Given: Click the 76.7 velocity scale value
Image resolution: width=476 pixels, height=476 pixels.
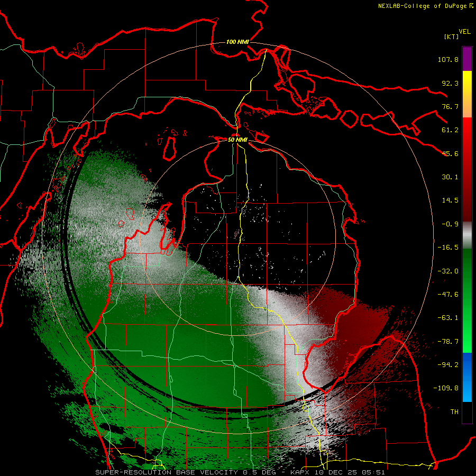Looking at the screenshot, I should tap(450, 106).
